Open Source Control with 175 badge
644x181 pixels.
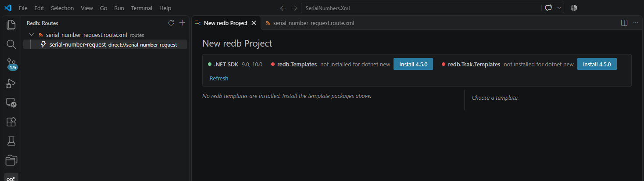(11, 64)
